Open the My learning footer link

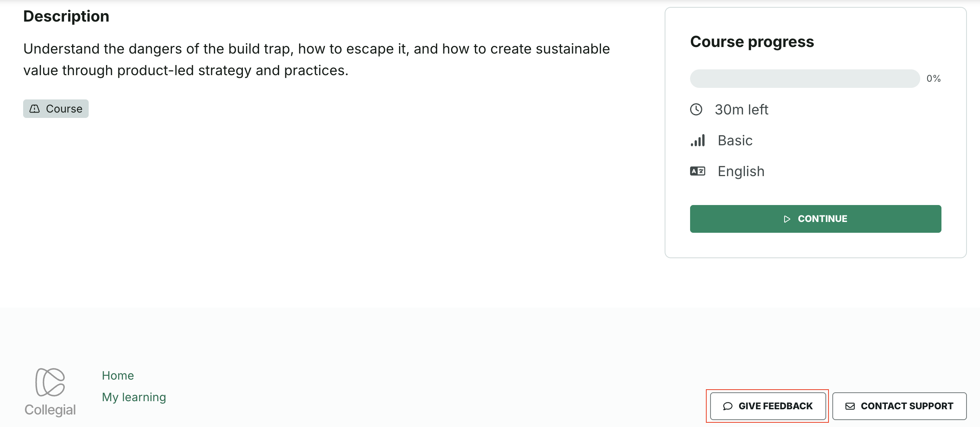[x=134, y=397]
